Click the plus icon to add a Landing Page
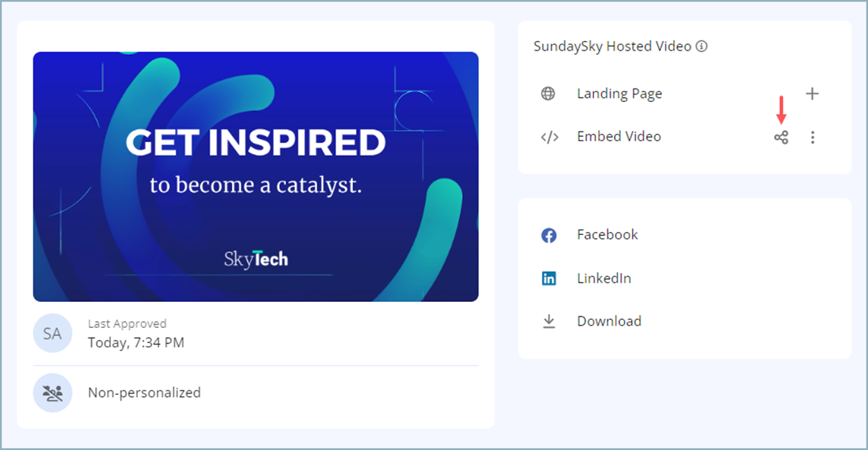The height and width of the screenshot is (450, 868). 812,94
